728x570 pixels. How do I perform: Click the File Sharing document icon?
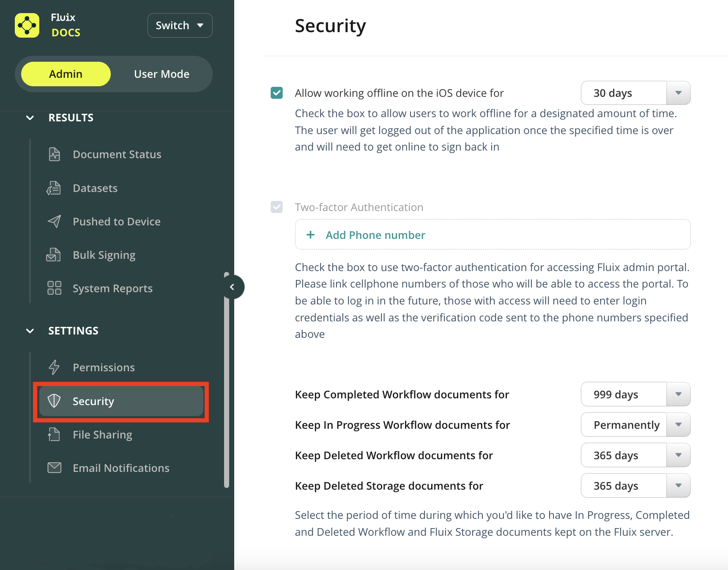point(54,434)
